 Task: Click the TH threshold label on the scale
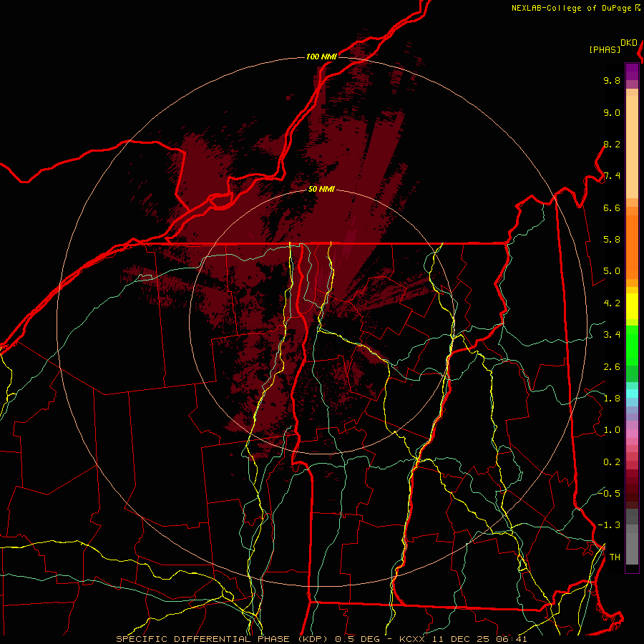[x=615, y=557]
